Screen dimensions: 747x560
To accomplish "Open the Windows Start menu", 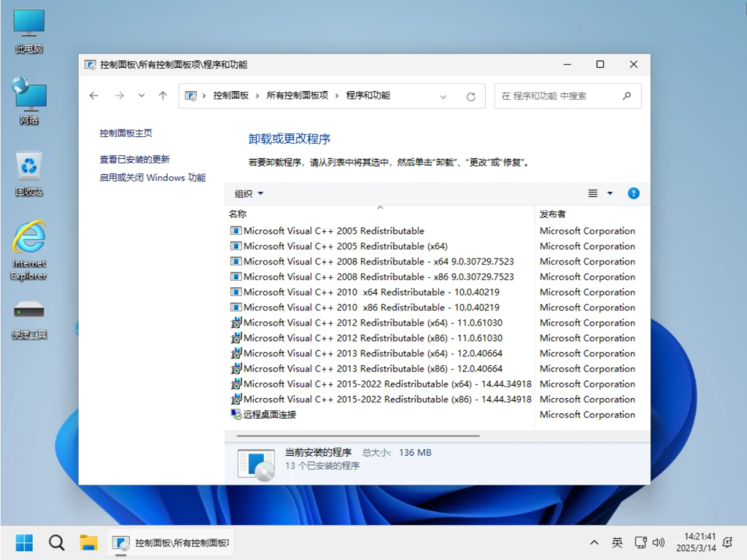I will [24, 542].
